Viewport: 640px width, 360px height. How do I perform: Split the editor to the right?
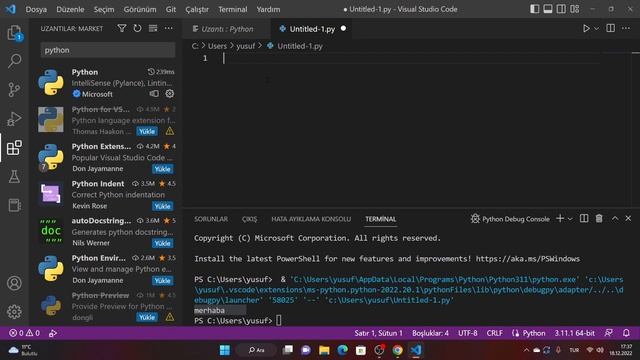[x=611, y=28]
